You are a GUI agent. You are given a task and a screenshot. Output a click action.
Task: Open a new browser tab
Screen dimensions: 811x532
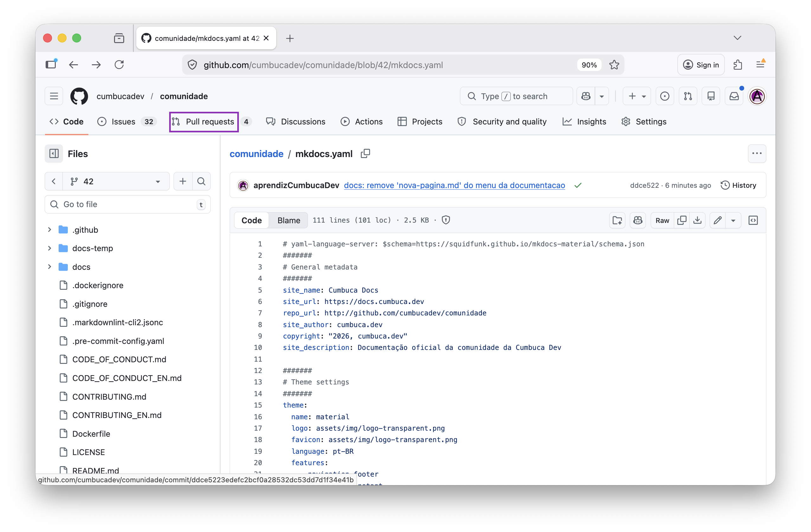[x=290, y=38]
